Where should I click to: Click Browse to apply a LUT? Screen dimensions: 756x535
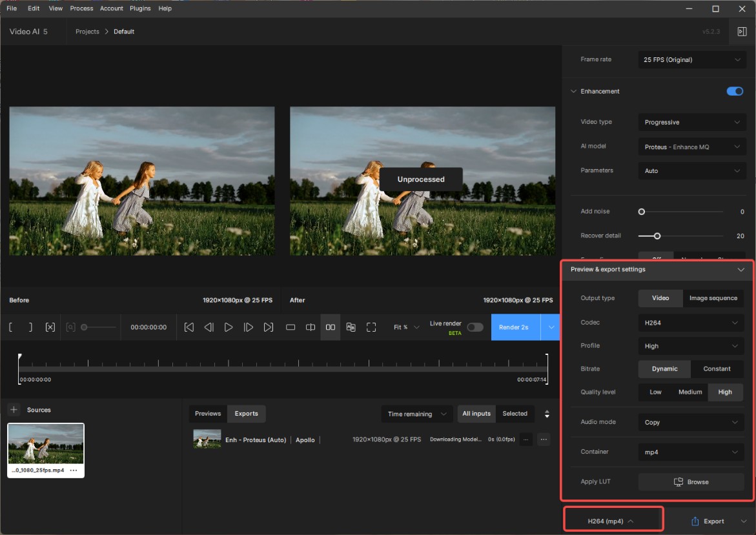click(x=691, y=482)
